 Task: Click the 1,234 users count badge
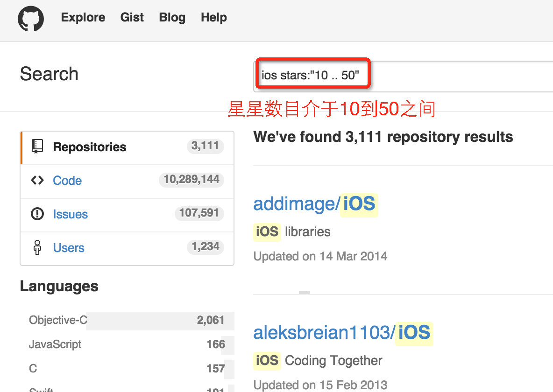coord(205,247)
